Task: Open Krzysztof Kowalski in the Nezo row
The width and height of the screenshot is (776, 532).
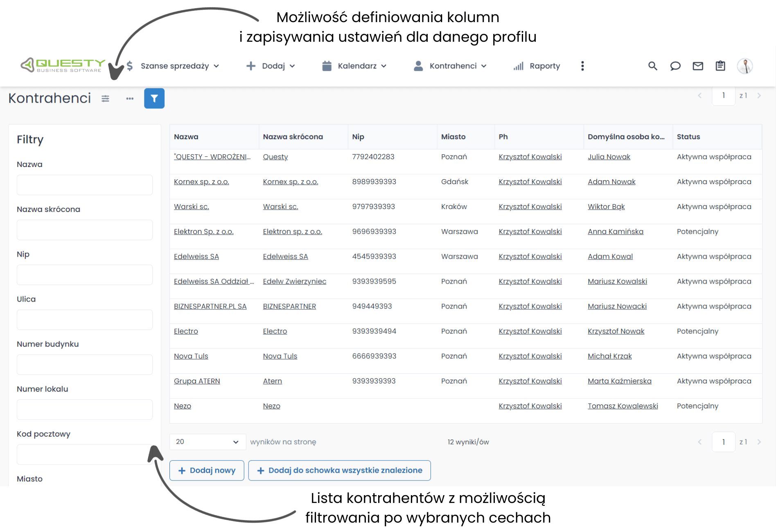Action: click(x=530, y=406)
